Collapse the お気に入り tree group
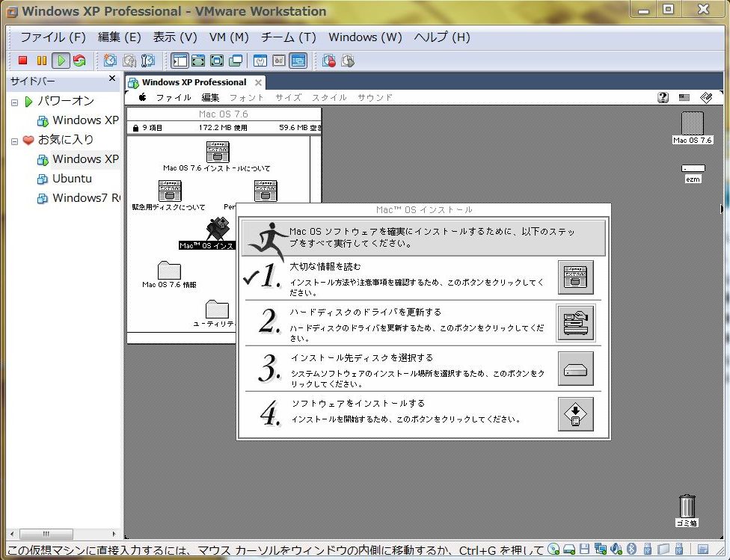 (x=14, y=141)
